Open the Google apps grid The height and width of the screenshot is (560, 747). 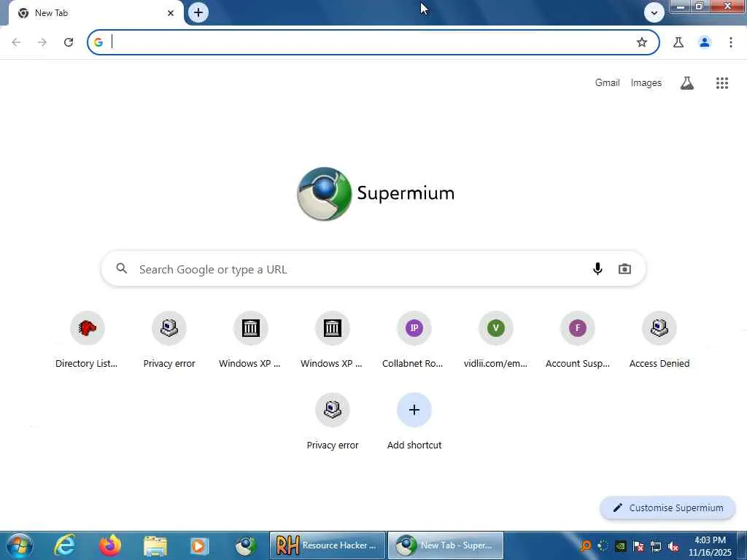(722, 83)
